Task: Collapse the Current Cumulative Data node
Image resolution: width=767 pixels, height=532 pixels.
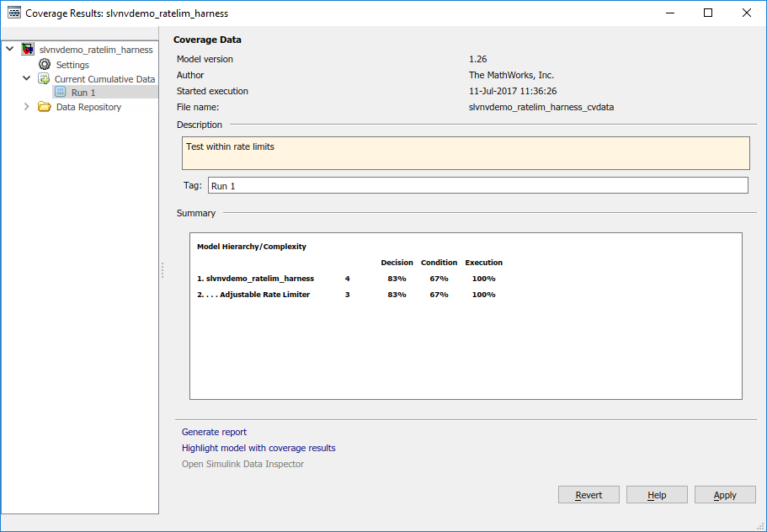Action: point(27,78)
